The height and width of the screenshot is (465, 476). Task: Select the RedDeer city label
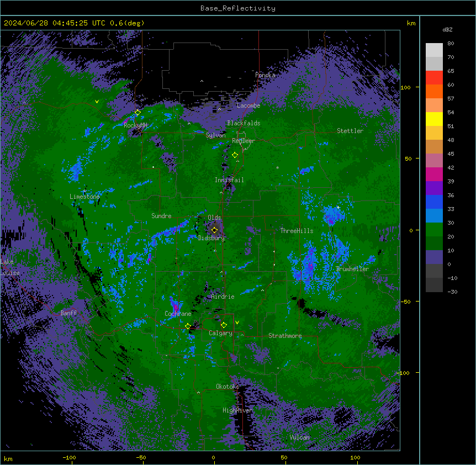coord(243,141)
